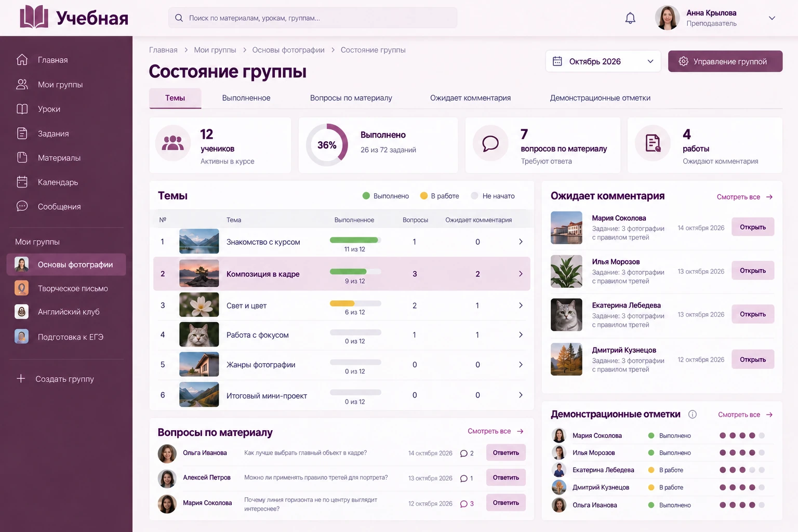This screenshot has height=532, width=798.
Task: Open Календарь calendar icon in sidebar
Action: click(22, 182)
